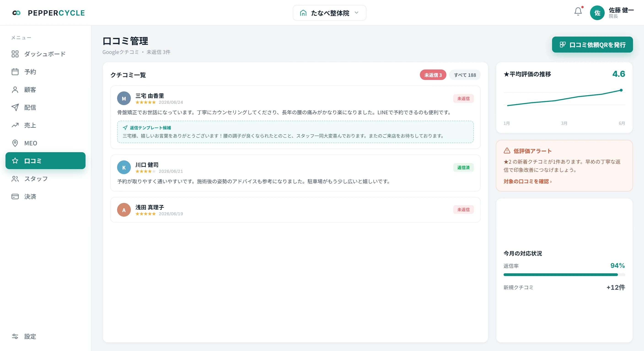Click the sliders icon next to 設定
644x351 pixels.
(x=15, y=336)
